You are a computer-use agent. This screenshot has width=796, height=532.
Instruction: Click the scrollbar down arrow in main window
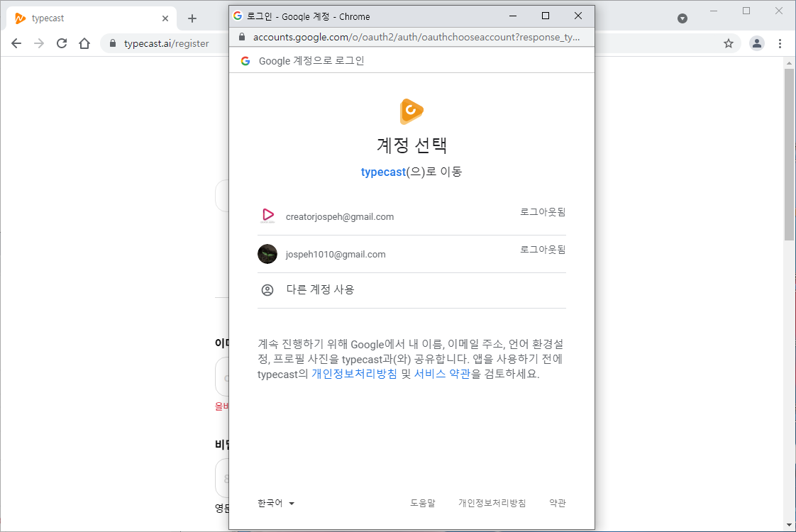[x=789, y=525]
